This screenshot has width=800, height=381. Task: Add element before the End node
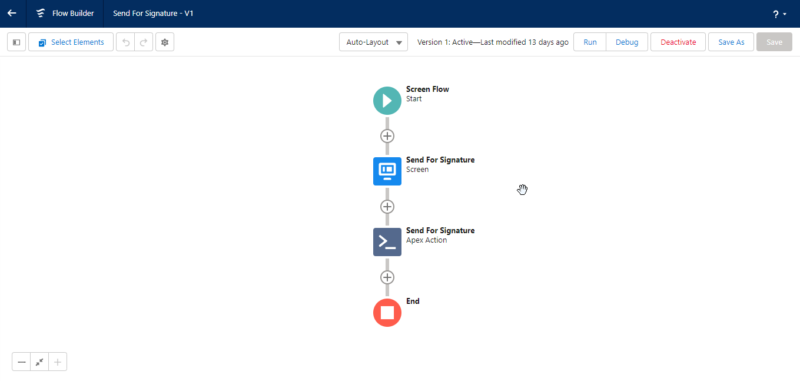(387, 277)
